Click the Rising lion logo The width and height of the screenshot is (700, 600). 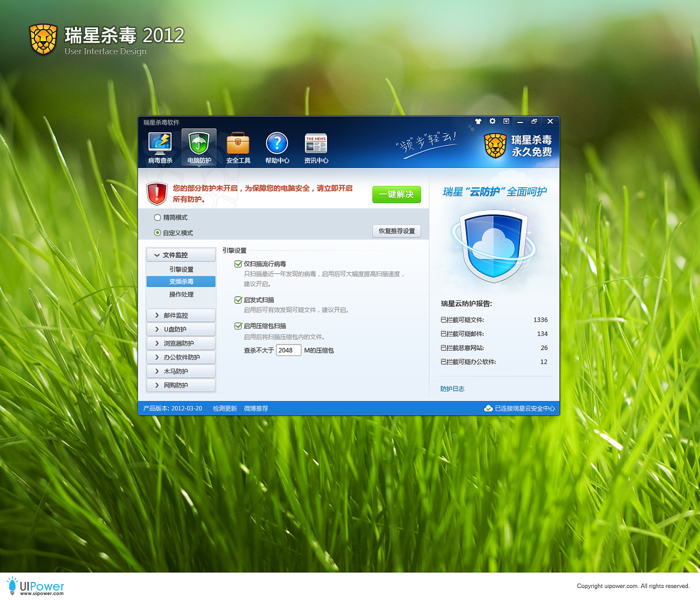495,147
